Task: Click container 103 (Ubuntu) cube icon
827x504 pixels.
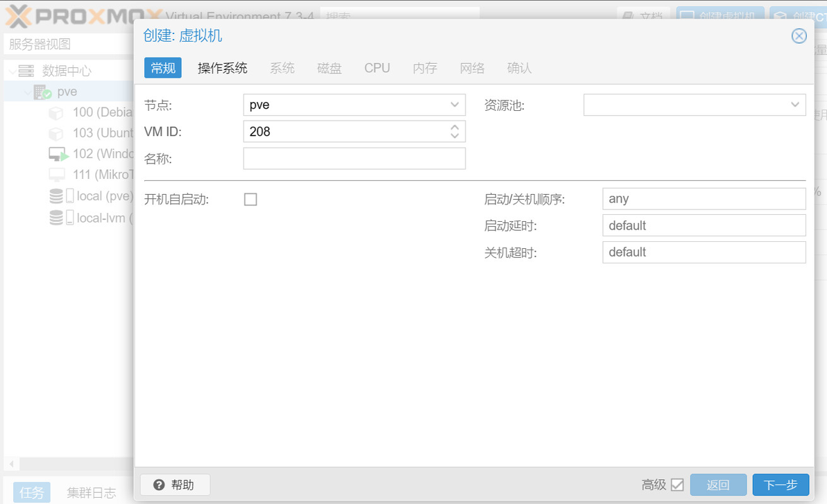Action: pos(56,133)
